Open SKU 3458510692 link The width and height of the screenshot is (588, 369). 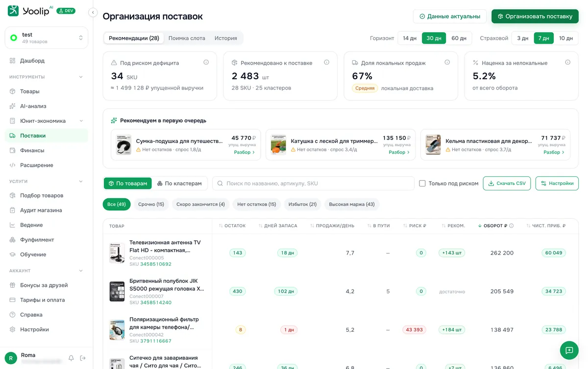(x=156, y=264)
